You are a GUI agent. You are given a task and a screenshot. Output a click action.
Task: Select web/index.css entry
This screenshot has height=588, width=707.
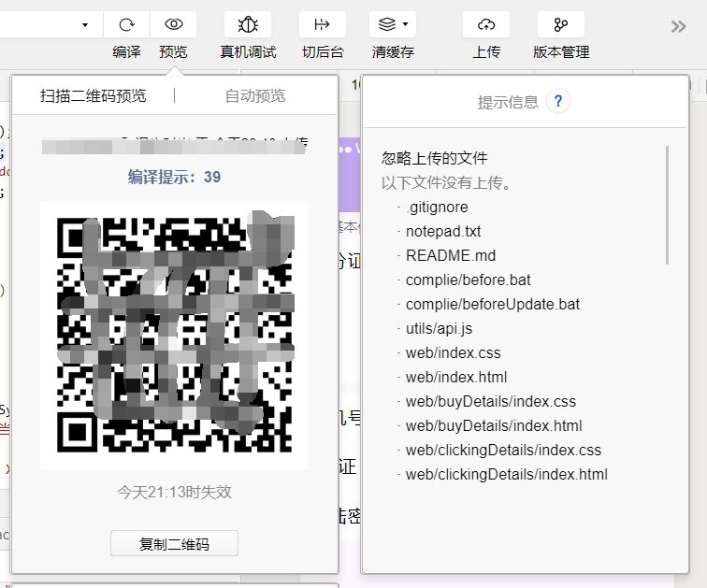pos(454,353)
